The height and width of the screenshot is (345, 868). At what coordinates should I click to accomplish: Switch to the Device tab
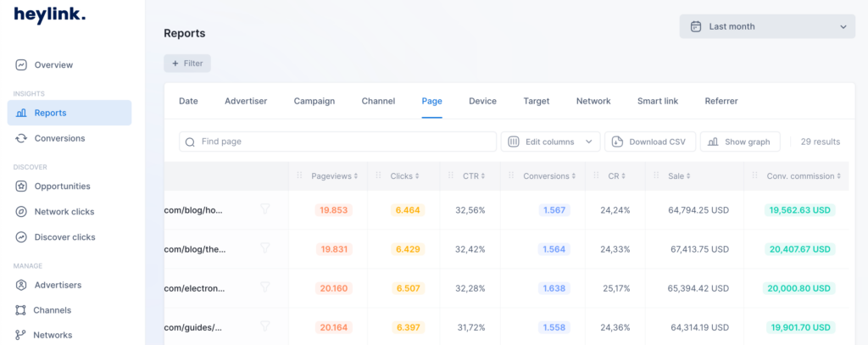482,102
